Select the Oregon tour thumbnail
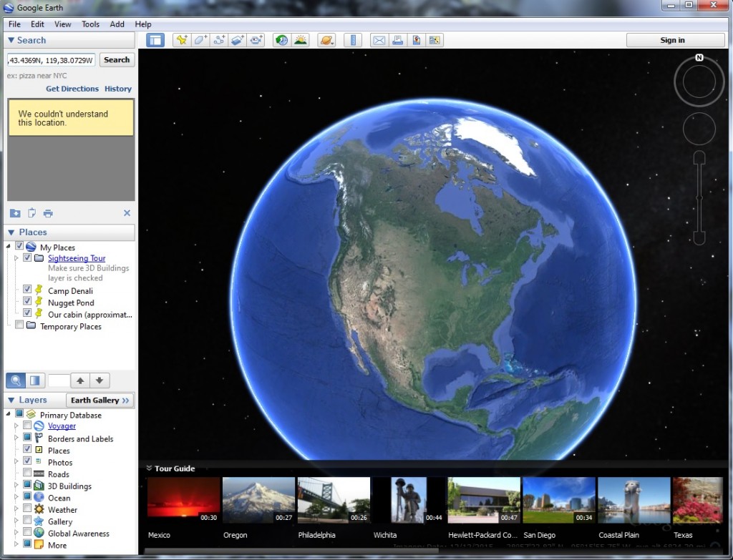The width and height of the screenshot is (733, 560). tap(258, 498)
